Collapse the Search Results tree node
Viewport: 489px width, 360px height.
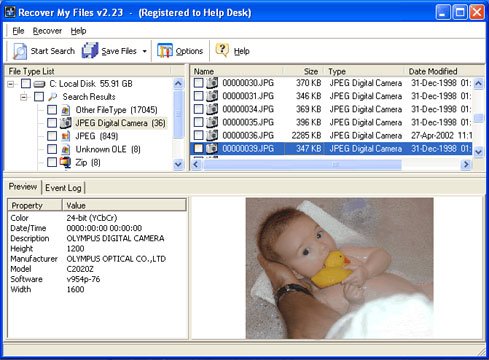24,97
